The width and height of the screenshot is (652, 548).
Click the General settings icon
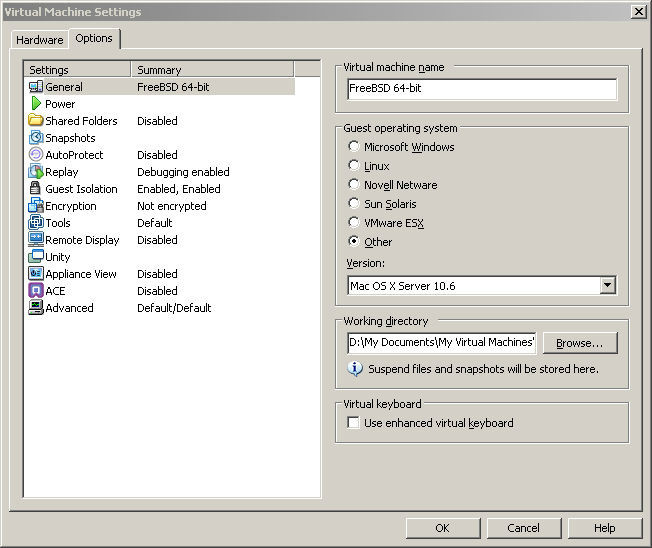click(x=36, y=86)
